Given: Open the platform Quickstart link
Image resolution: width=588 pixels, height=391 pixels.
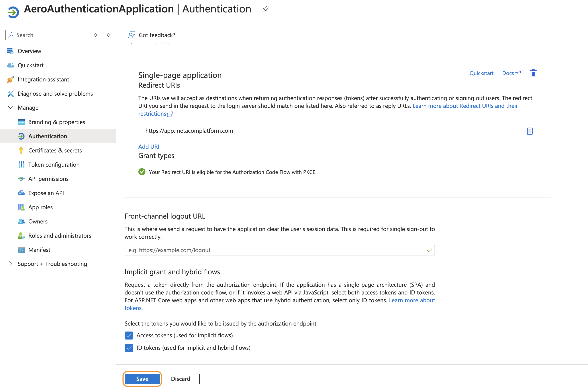Looking at the screenshot, I should point(481,73).
